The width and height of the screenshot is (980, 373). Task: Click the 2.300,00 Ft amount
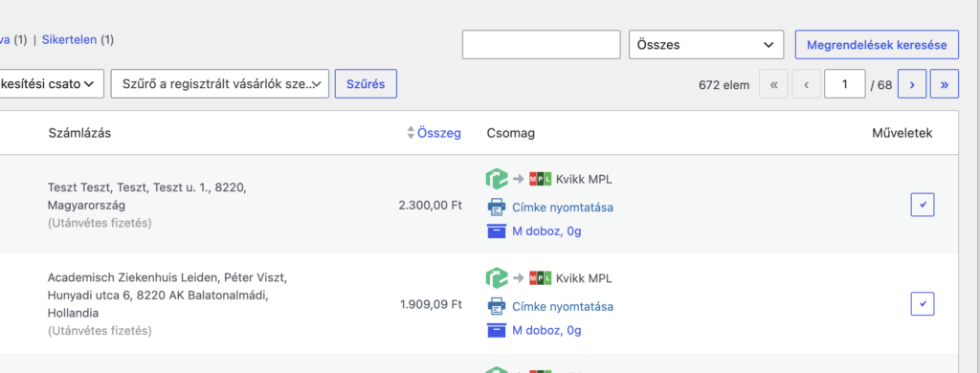pos(430,205)
